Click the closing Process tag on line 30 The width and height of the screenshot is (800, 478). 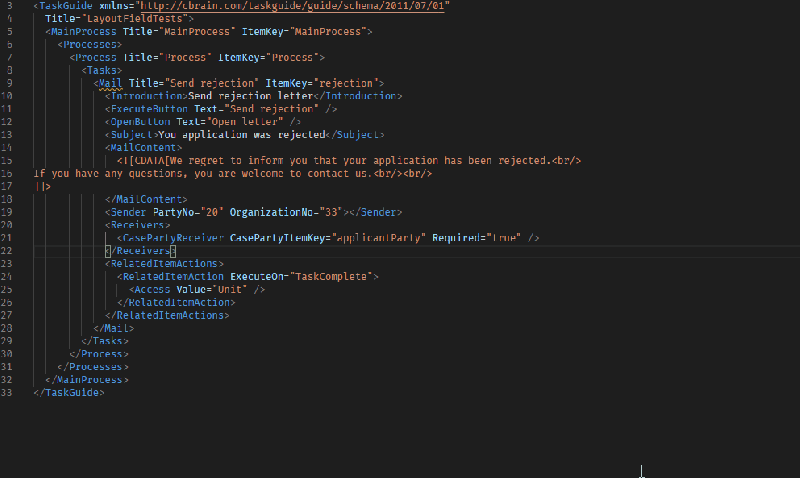point(99,354)
